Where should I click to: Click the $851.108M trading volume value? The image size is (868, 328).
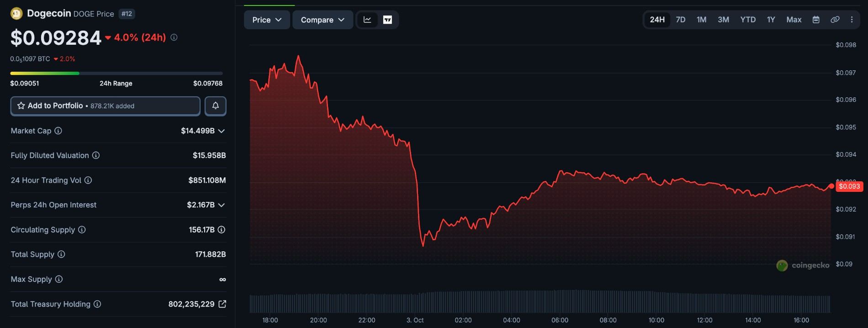tap(207, 180)
